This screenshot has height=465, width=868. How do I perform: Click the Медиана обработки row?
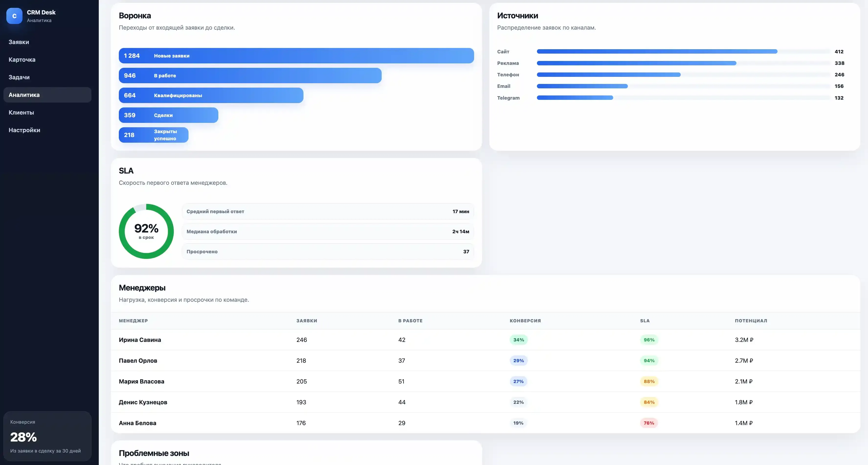[328, 231]
